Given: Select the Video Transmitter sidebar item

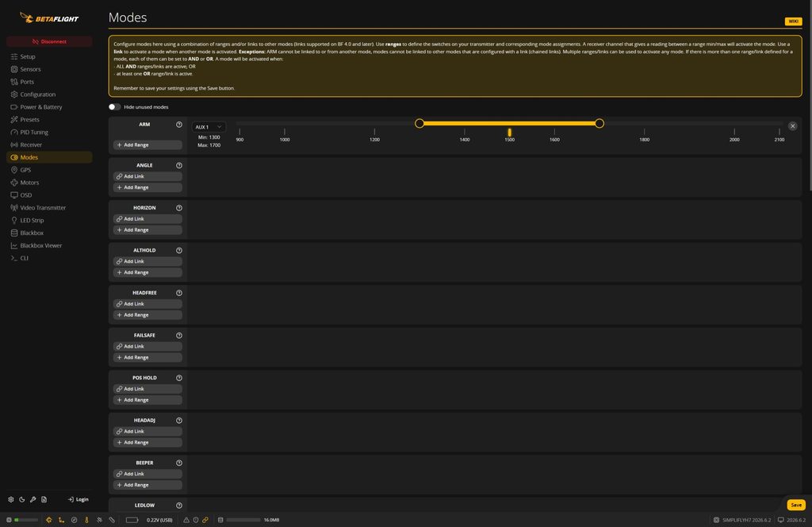Looking at the screenshot, I should [x=49, y=208].
